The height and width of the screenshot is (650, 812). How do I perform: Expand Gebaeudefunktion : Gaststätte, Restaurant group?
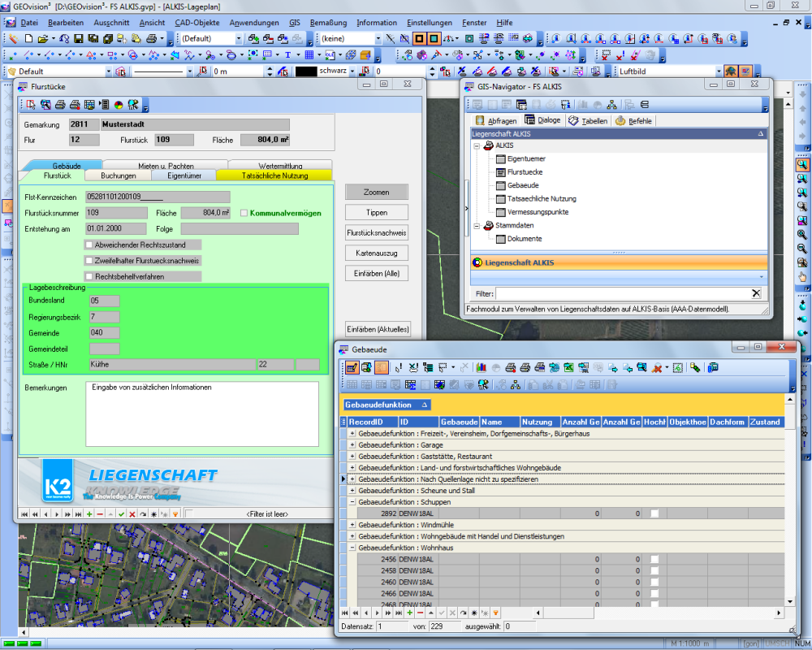(352, 457)
